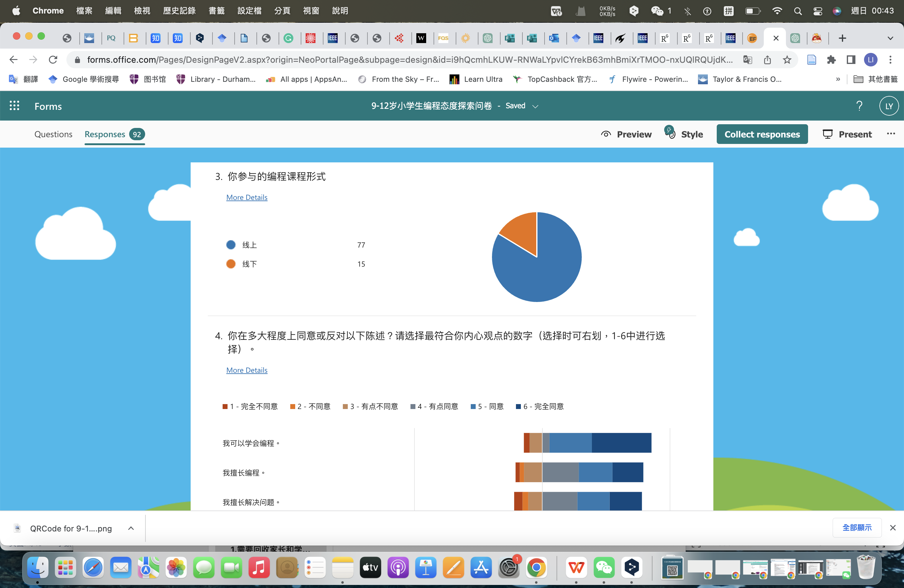Click the orange 线下 legend dot
The height and width of the screenshot is (588, 904).
[x=231, y=264]
